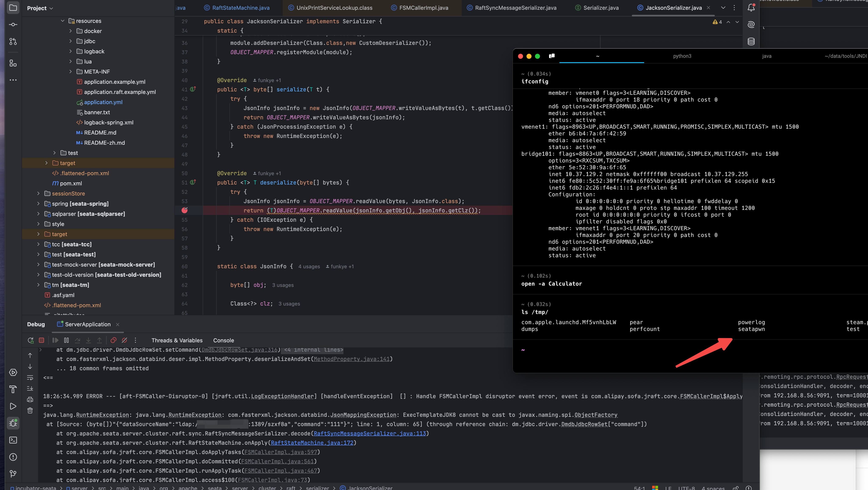Go to next highlighted warning arrow
Screen dimensions: 868x490
coord(737,22)
